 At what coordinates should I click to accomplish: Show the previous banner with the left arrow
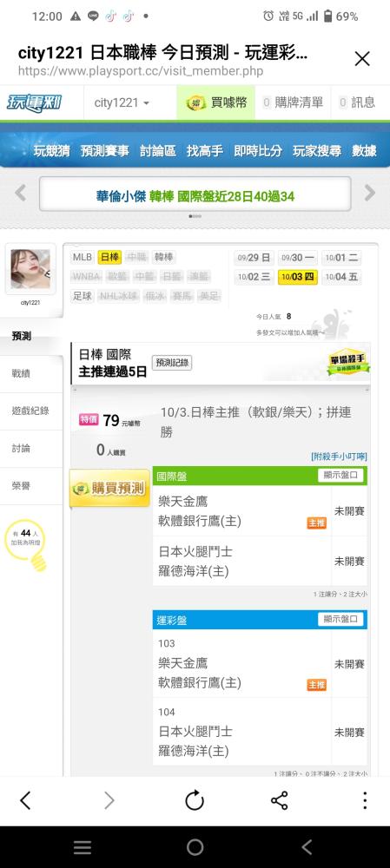pos(20,194)
